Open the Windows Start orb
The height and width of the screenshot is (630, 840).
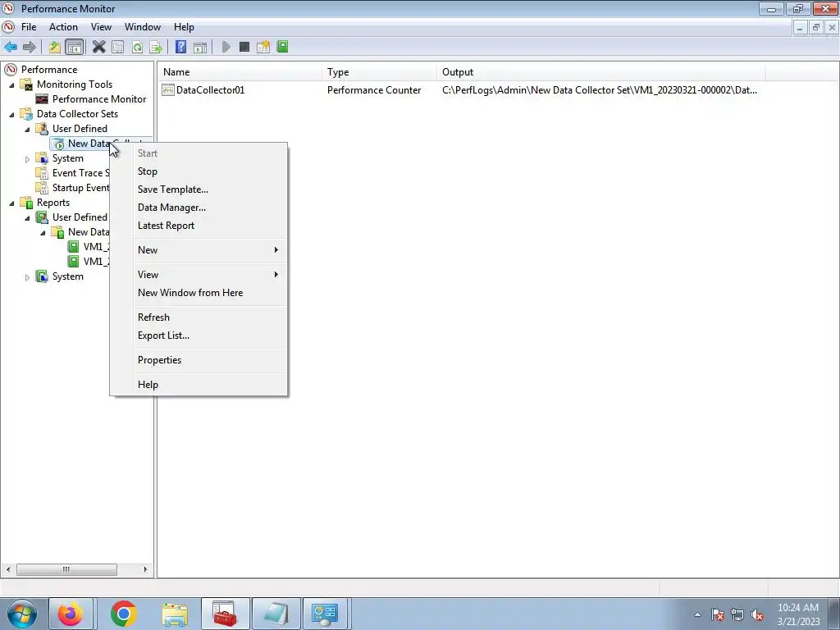pos(22,614)
